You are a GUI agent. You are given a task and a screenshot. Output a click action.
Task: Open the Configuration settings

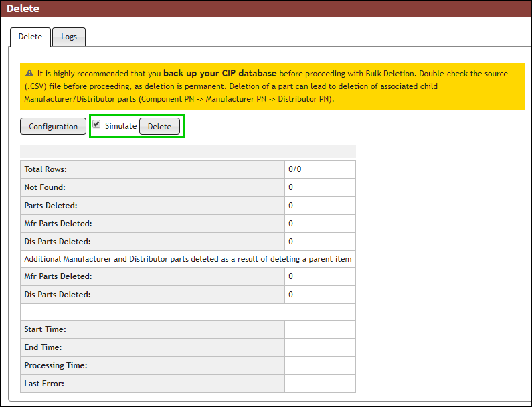(x=54, y=127)
